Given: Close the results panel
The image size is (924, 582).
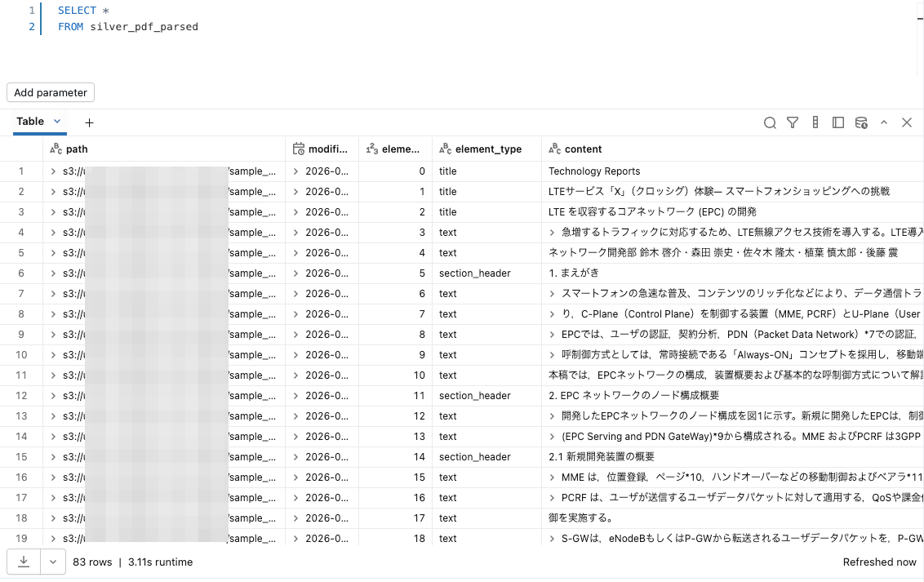Looking at the screenshot, I should click(x=907, y=122).
